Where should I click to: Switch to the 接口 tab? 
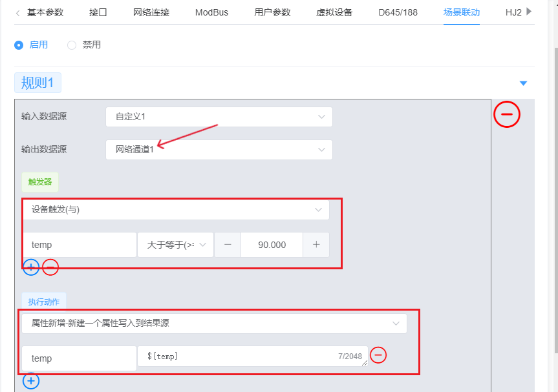pos(98,12)
